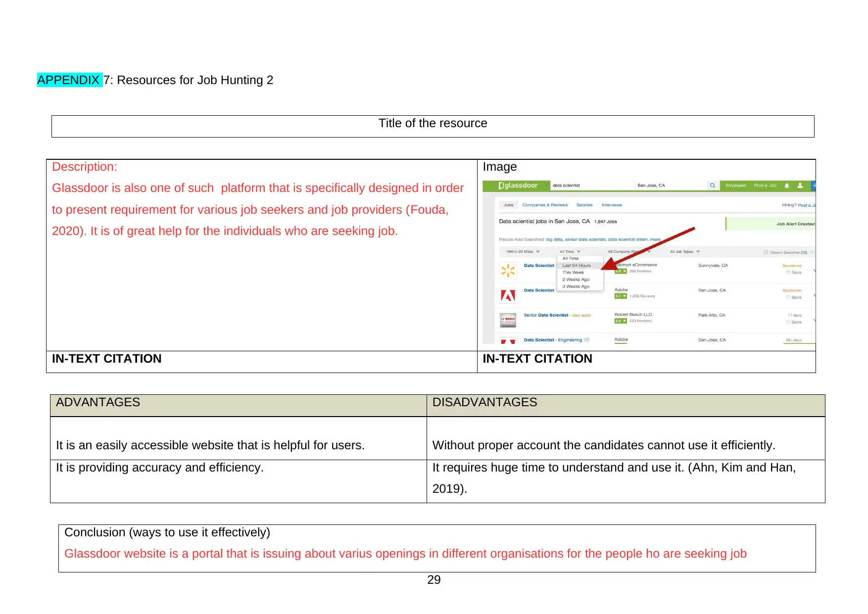
Task: Click the 'senior data scientist' related search link
Action: (585, 239)
